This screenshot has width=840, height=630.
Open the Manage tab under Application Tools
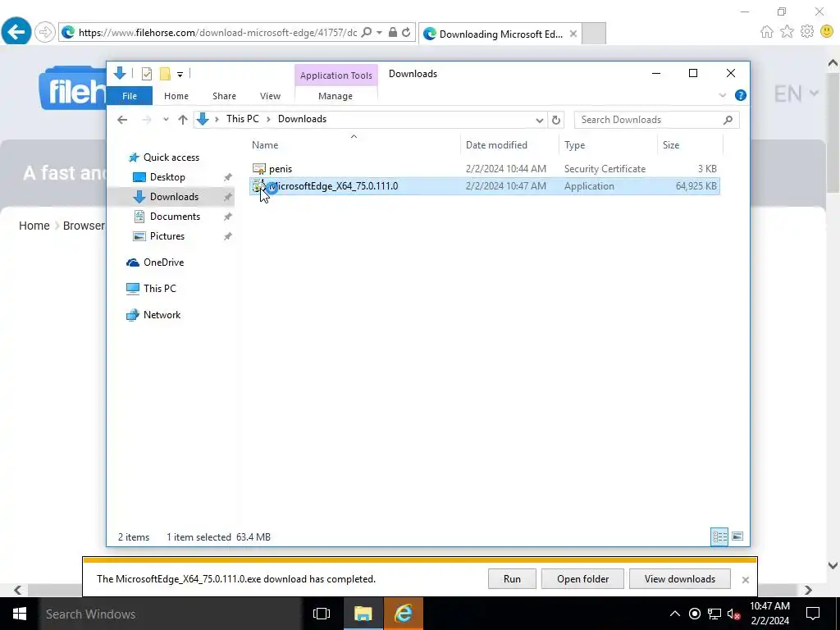tap(336, 96)
